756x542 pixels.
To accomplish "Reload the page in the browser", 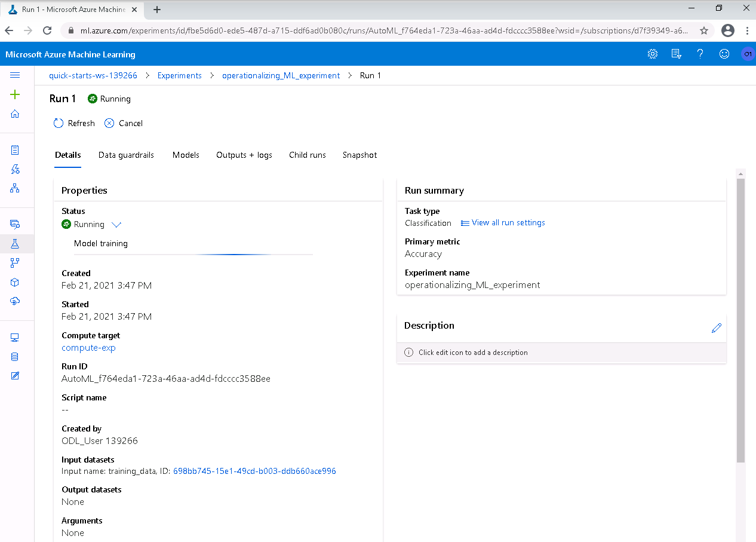I will click(47, 30).
